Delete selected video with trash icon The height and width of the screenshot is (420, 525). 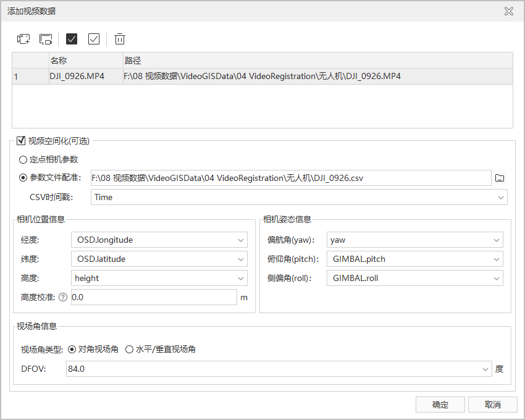coord(120,39)
